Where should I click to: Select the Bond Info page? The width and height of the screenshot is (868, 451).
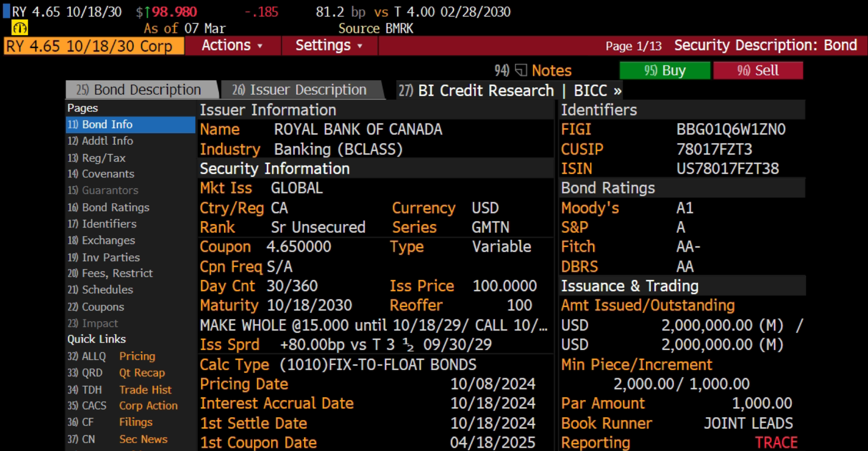[x=131, y=125]
